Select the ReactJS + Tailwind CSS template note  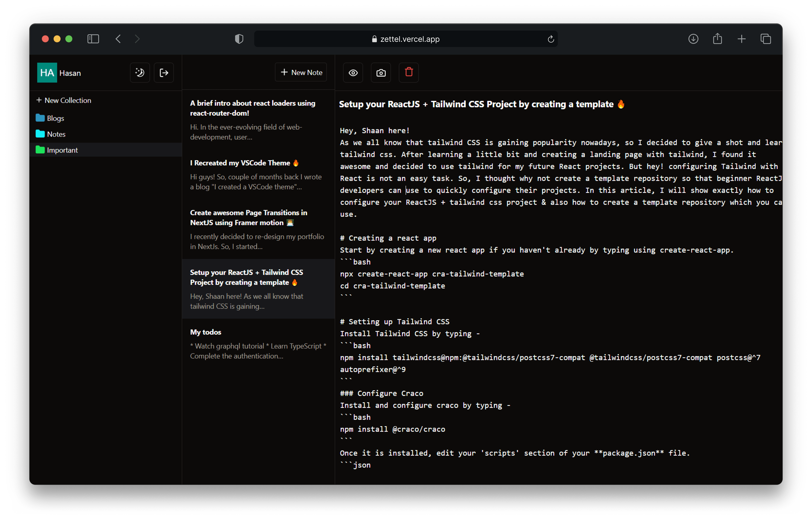258,289
